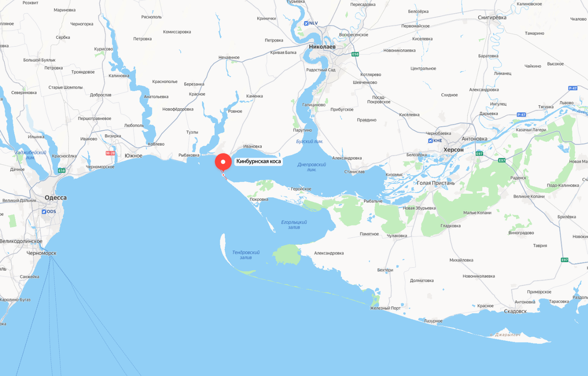The image size is (588, 376).
Task: Click the NLV airport icon near Николаев
Action: pyautogui.click(x=307, y=23)
